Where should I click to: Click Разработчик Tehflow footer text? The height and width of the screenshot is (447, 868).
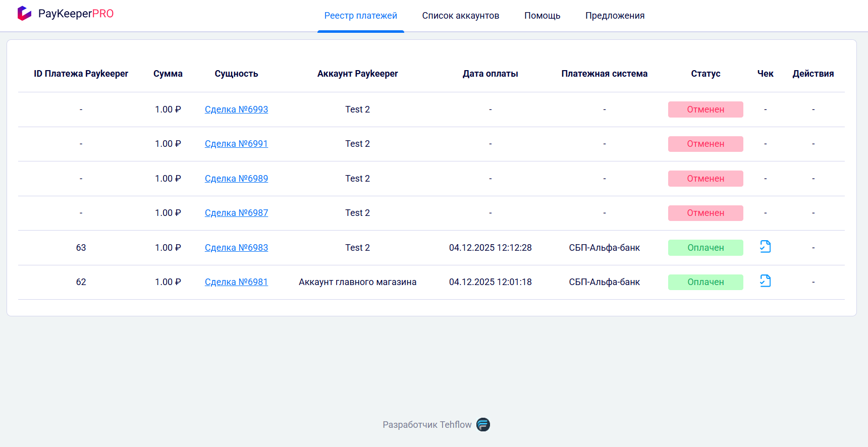[426, 425]
